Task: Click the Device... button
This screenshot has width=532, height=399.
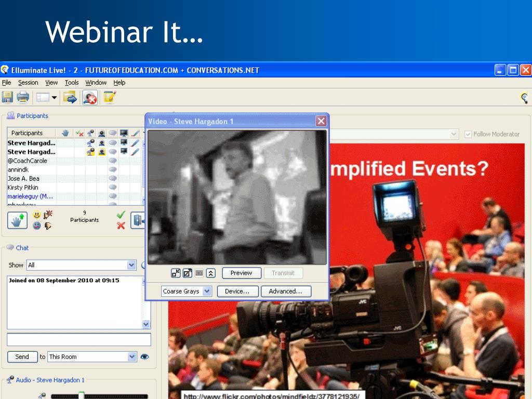Action: (237, 291)
